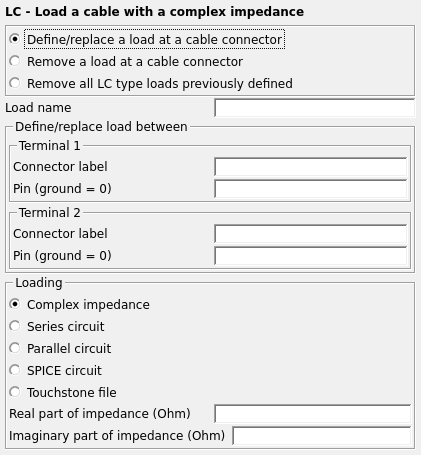421x455 pixels.
Task: Click the Real part of impedance field
Action: click(312, 414)
